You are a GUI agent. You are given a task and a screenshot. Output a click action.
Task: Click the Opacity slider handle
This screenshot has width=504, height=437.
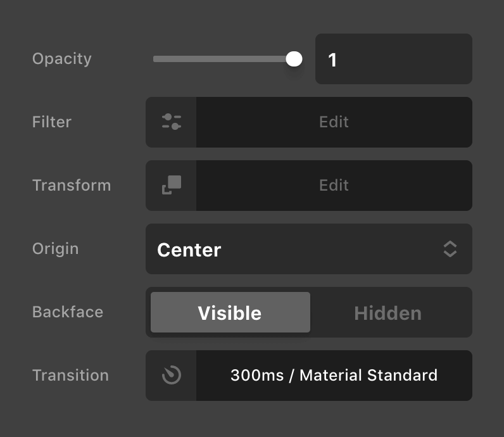[x=294, y=59]
